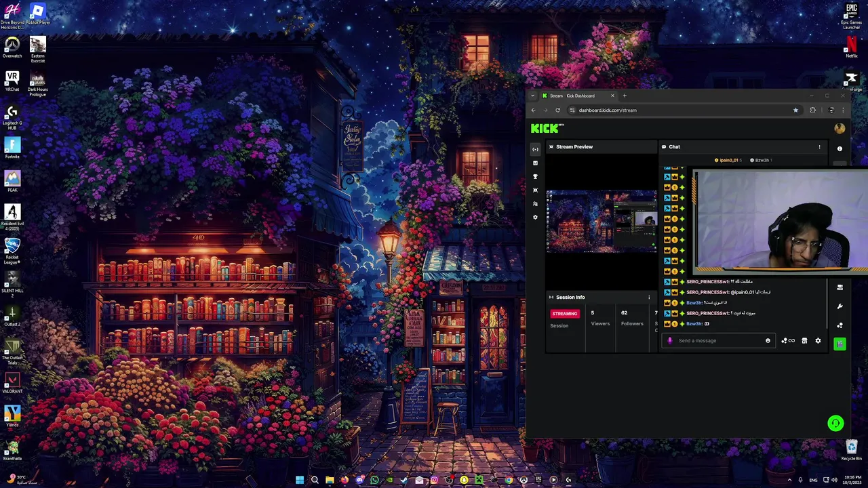
Task: Click the shop icon beside chat input
Action: click(x=804, y=341)
